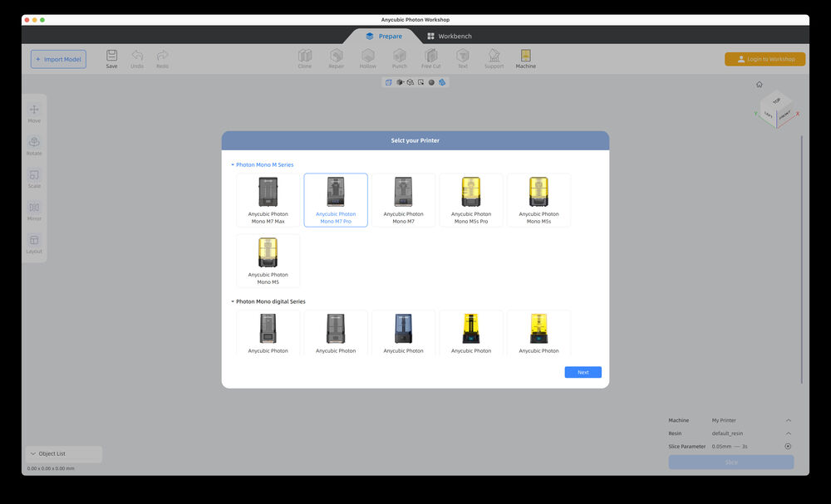Select the Rotate tool in left sidebar

(x=34, y=146)
